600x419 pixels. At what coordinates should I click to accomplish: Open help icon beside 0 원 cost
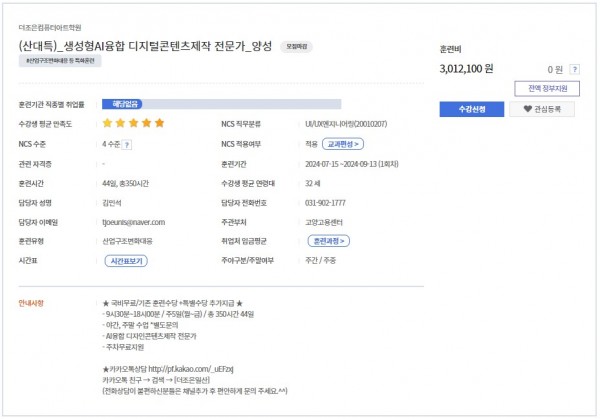[x=574, y=69]
